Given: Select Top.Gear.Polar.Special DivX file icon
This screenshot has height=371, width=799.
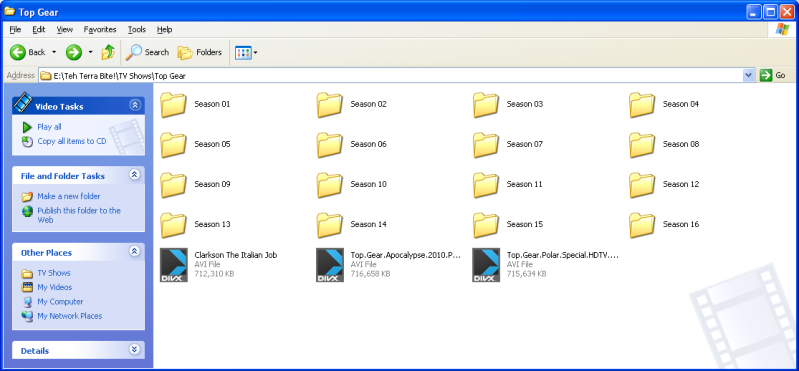Looking at the screenshot, I should (x=486, y=265).
